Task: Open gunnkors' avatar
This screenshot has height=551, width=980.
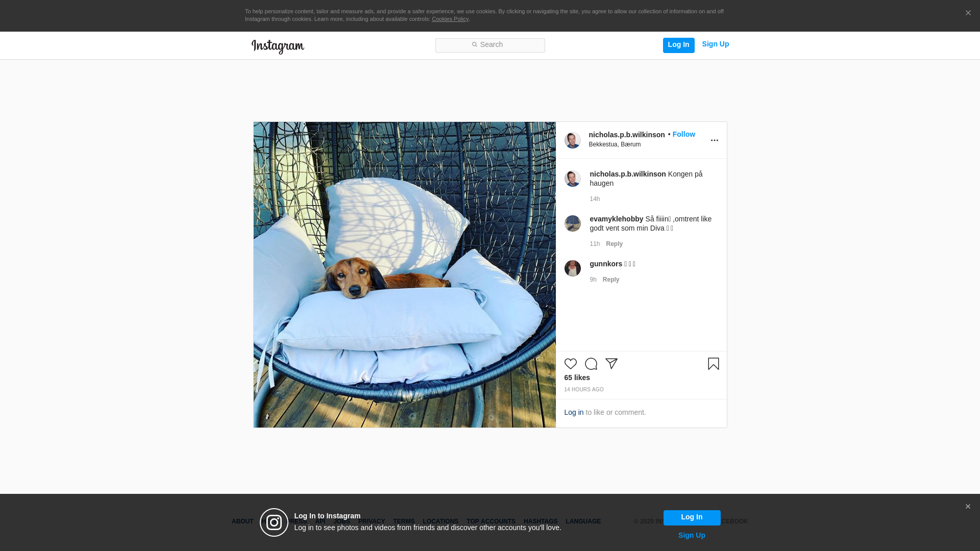Action: [x=572, y=268]
